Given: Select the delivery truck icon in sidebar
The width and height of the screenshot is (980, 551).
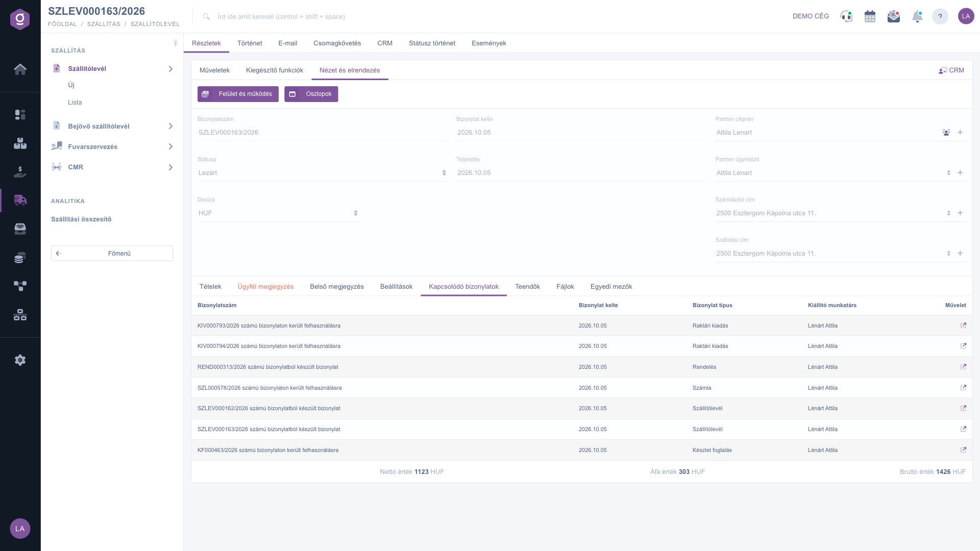Looking at the screenshot, I should 20,201.
